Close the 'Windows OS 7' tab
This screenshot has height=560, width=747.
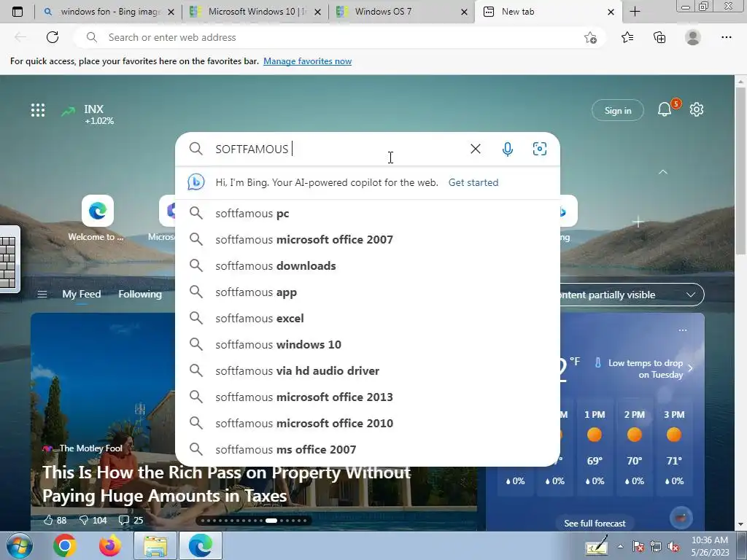(x=464, y=12)
